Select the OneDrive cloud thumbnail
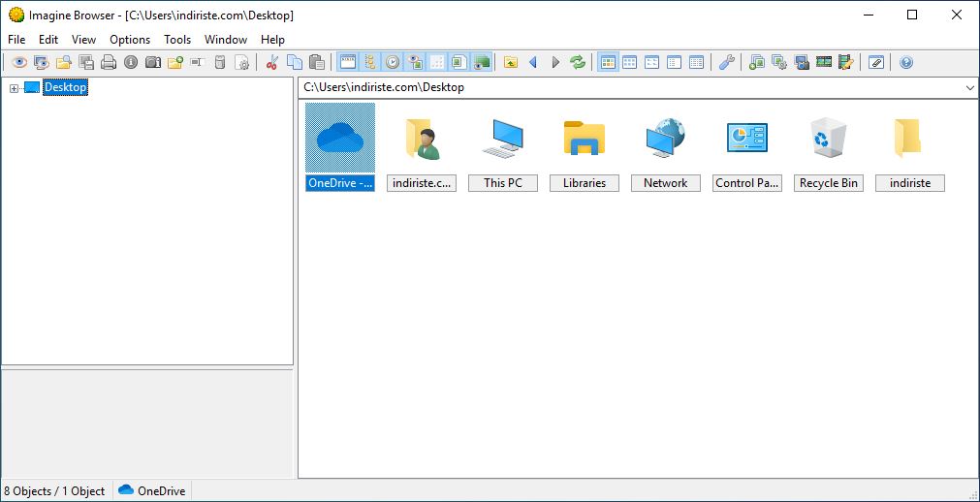 (340, 138)
